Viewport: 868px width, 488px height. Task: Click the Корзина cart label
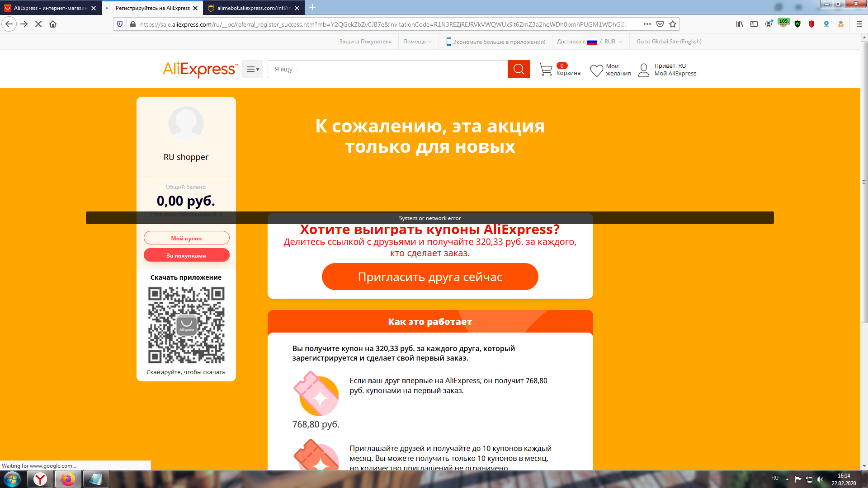(x=568, y=73)
